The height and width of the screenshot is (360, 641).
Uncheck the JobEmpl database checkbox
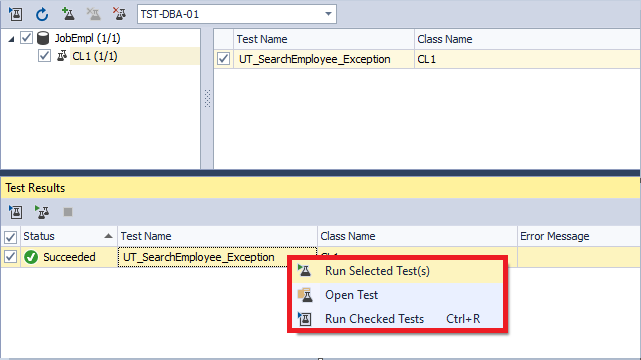click(x=27, y=38)
